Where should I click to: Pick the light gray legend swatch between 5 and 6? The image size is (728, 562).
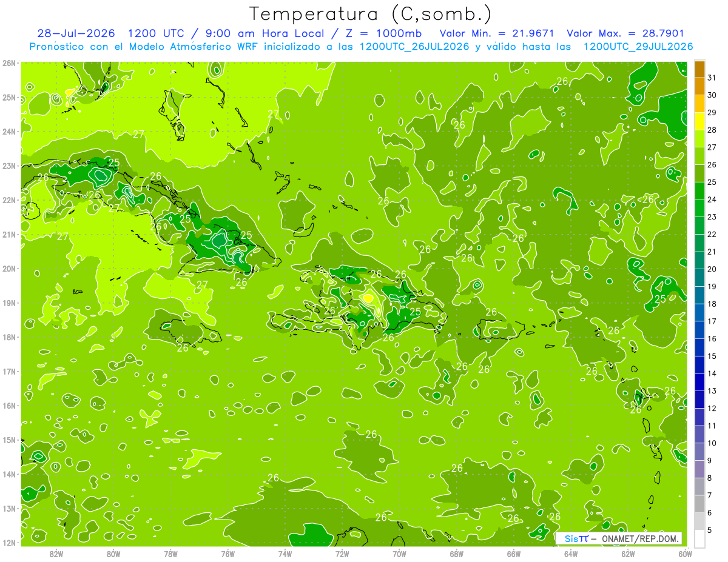click(699, 521)
